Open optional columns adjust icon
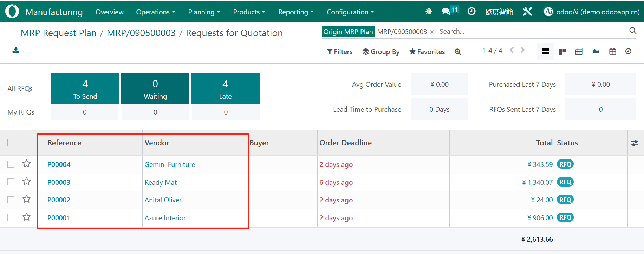The height and width of the screenshot is (254, 644). [635, 143]
